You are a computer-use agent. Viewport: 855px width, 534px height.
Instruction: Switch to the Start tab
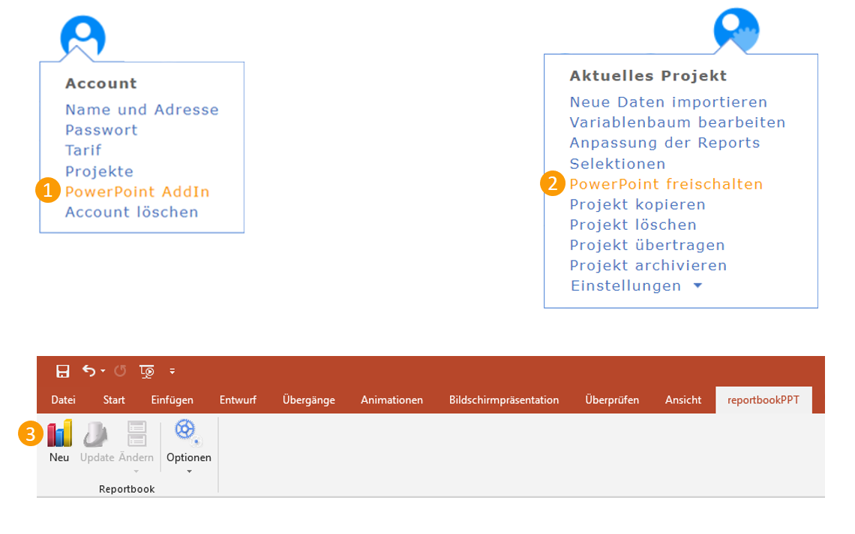114,400
